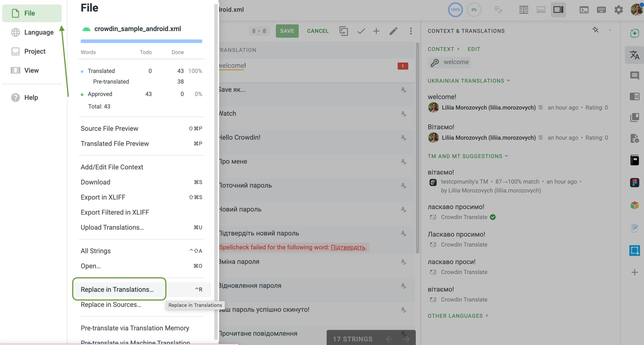The height and width of the screenshot is (345, 644).
Task: Open the notes document icon
Action: coord(634,228)
